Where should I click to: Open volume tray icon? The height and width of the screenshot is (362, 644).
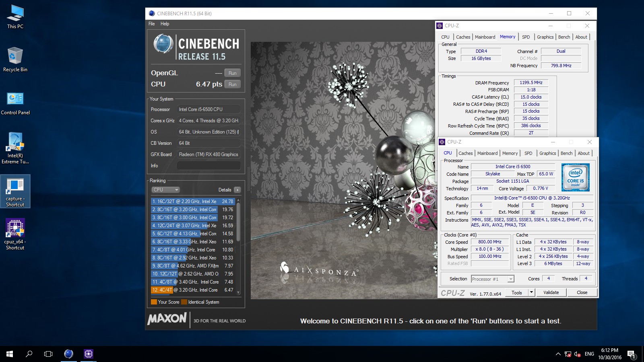click(x=578, y=354)
